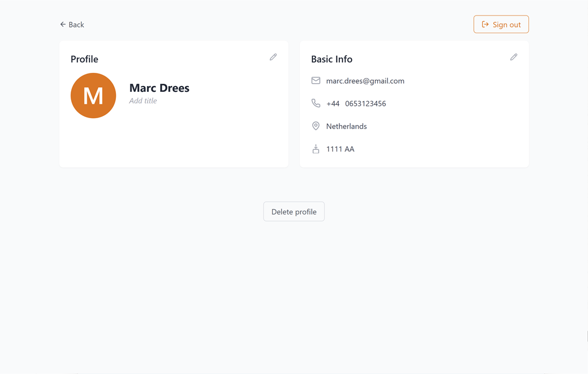Screen dimensions: 588x374
Task: Edit the Profile card via pencil icon
Action: coord(273,57)
